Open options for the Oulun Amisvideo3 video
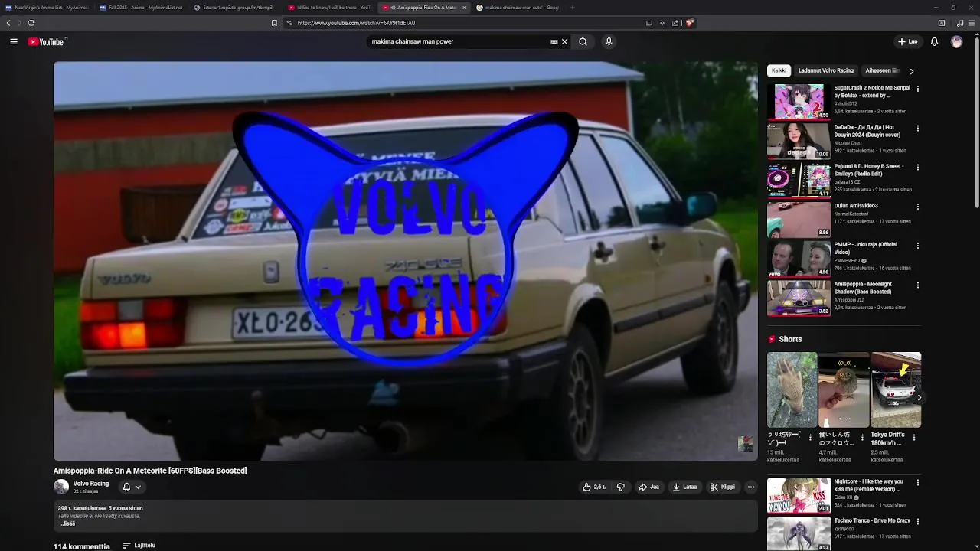Image resolution: width=980 pixels, height=551 pixels. click(918, 207)
